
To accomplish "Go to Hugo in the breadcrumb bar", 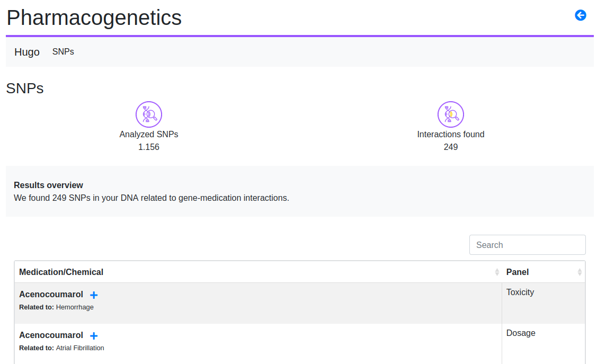I will point(27,52).
